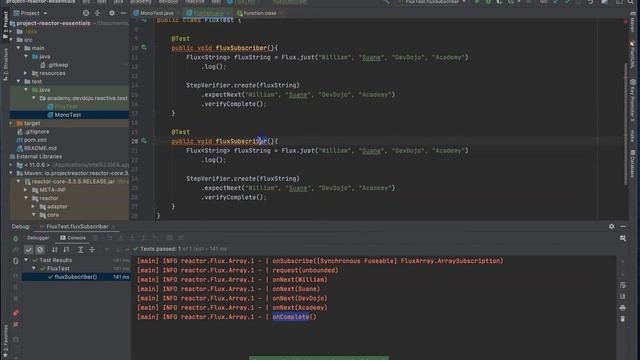Hide the Project tool window with the minus icon
640x360 pixels.
point(123,13)
